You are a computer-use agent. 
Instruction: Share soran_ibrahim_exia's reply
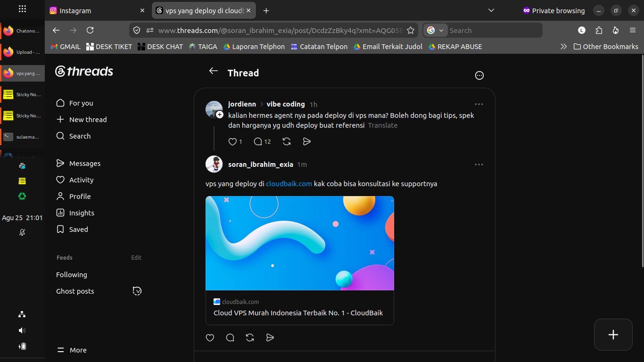pos(270,337)
